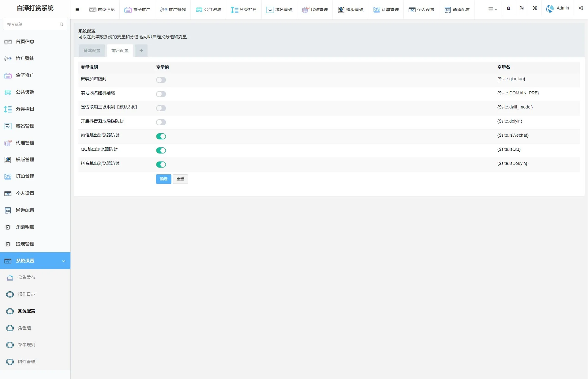Image resolution: width=588 pixels, height=379 pixels.
Task: Open 公告发布 submenu item
Action: click(27, 277)
